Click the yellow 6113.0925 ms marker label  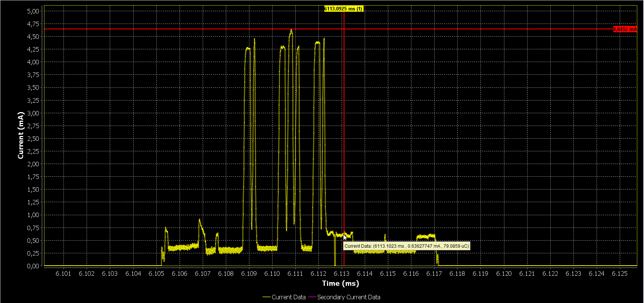tap(343, 9)
